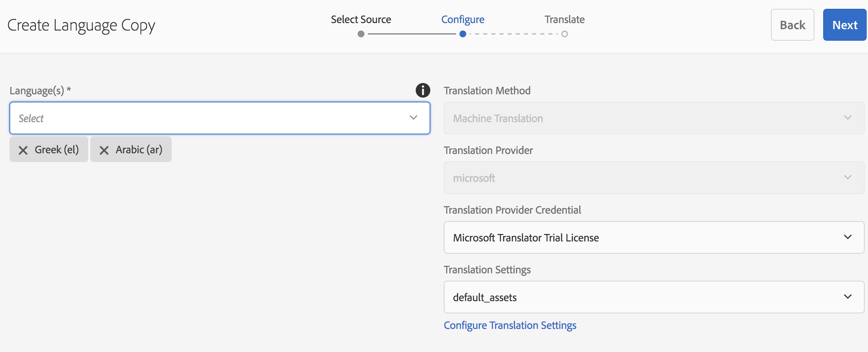This screenshot has width=868, height=352.
Task: Click the Language(s) info icon
Action: pyautogui.click(x=423, y=91)
